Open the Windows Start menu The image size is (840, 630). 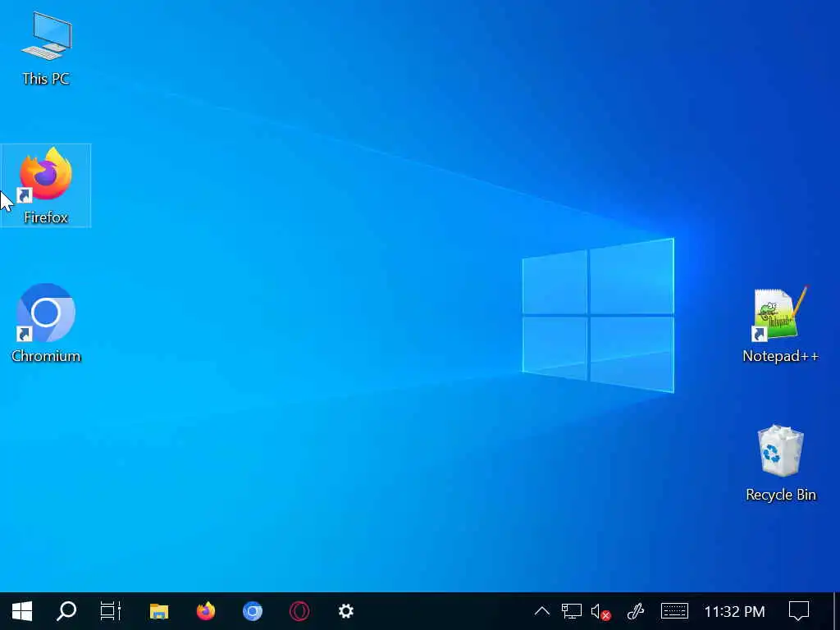point(22,611)
